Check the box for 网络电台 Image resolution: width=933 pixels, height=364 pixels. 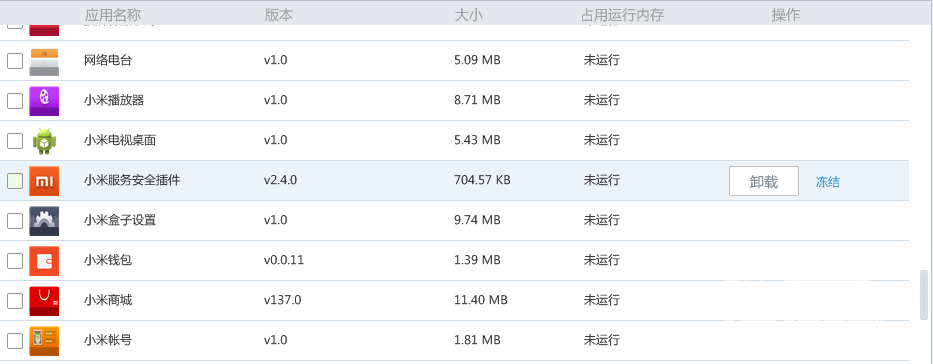tap(15, 61)
